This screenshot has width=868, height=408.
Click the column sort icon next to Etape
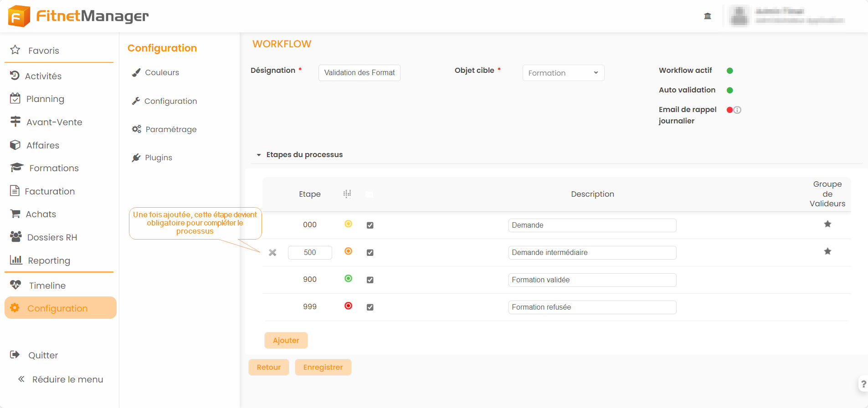[347, 194]
